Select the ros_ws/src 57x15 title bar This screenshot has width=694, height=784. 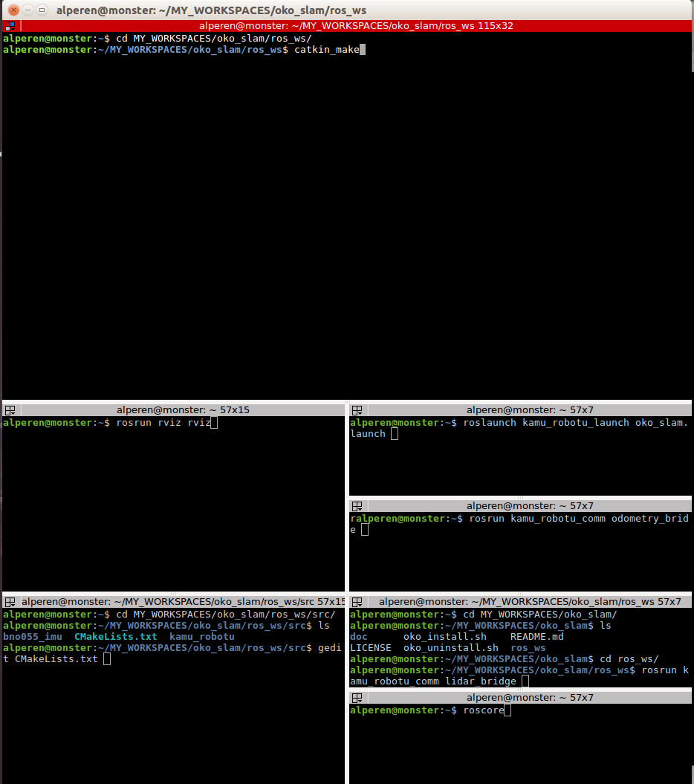click(x=183, y=602)
